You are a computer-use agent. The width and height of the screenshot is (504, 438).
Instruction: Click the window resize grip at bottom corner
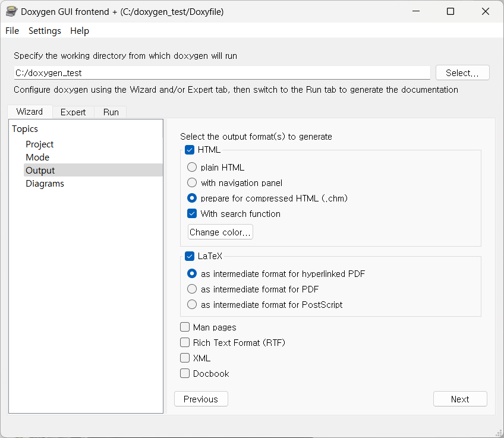[499, 433]
